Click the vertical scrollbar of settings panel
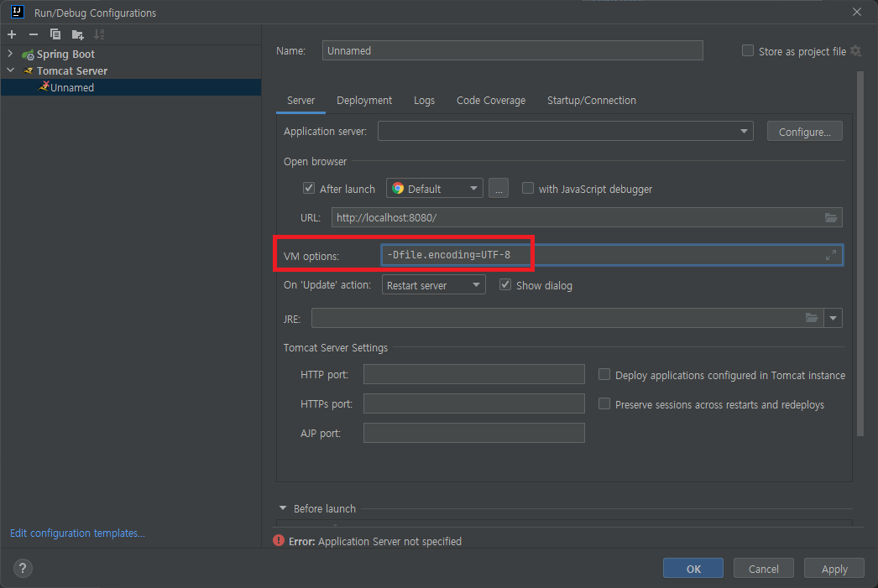This screenshot has width=878, height=588. [x=860, y=253]
